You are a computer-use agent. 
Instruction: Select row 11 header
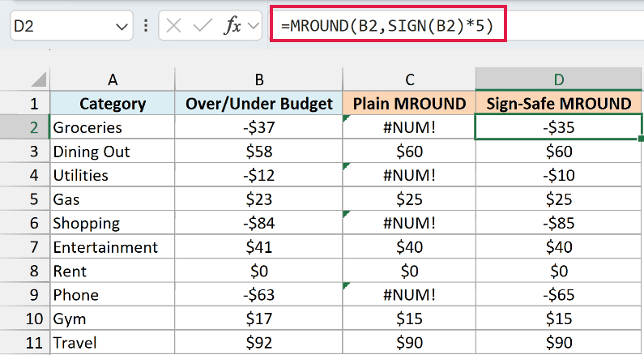point(24,343)
